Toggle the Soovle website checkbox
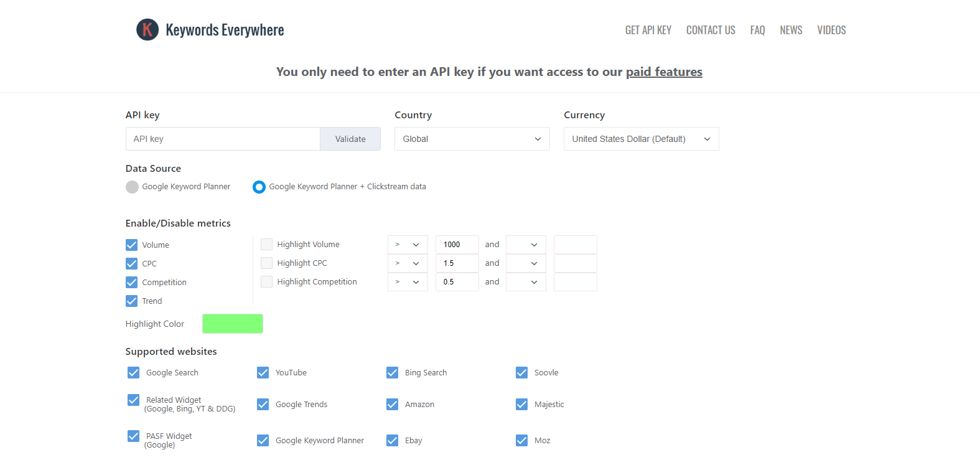Screen dimensions: 980x465 (x=521, y=372)
